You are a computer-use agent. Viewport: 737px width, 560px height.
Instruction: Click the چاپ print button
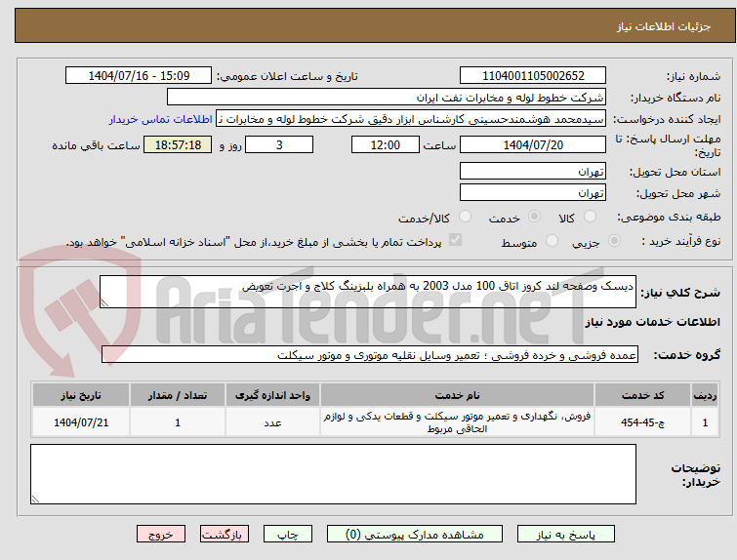[x=288, y=535]
